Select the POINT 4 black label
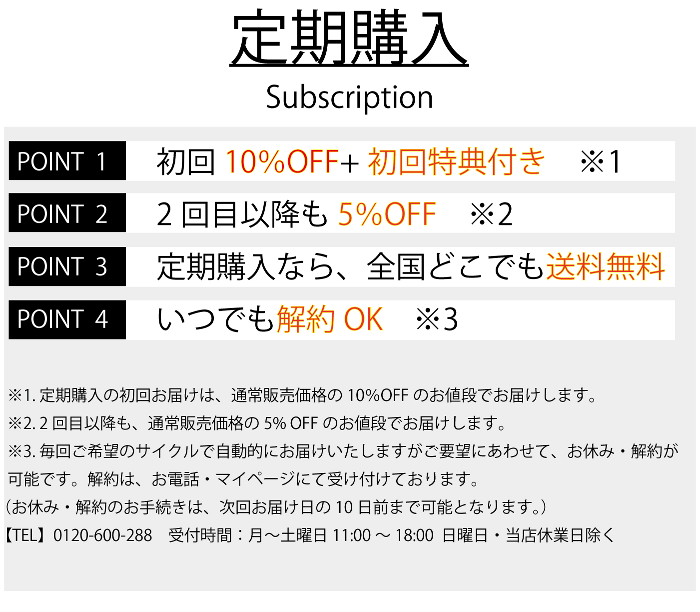The width and height of the screenshot is (700, 612). (67, 319)
